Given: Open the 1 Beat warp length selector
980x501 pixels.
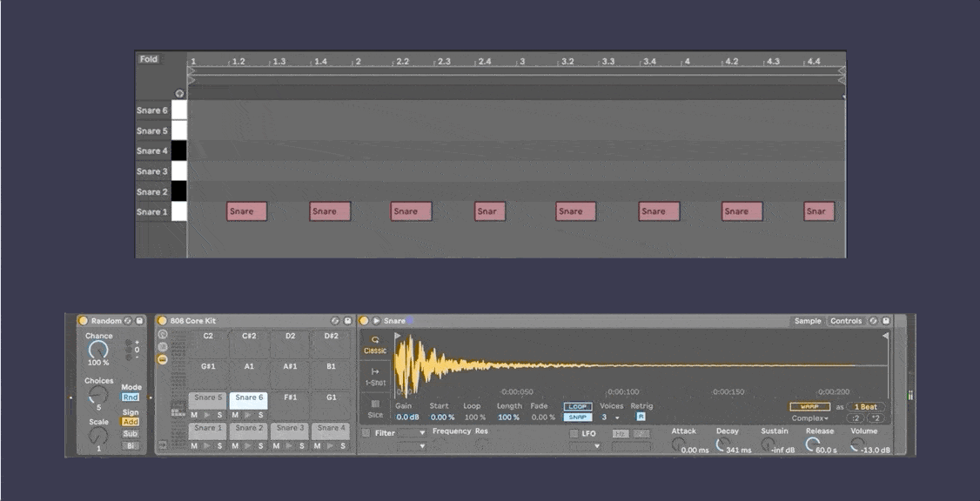Looking at the screenshot, I should coord(866,407).
